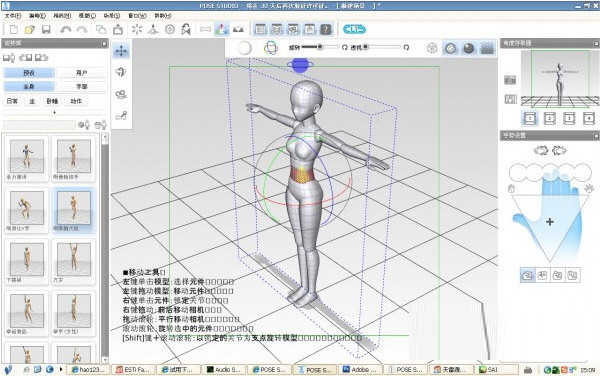The height and width of the screenshot is (380, 600).
Task: Click the bone display toolbar icon
Action: click(x=205, y=29)
